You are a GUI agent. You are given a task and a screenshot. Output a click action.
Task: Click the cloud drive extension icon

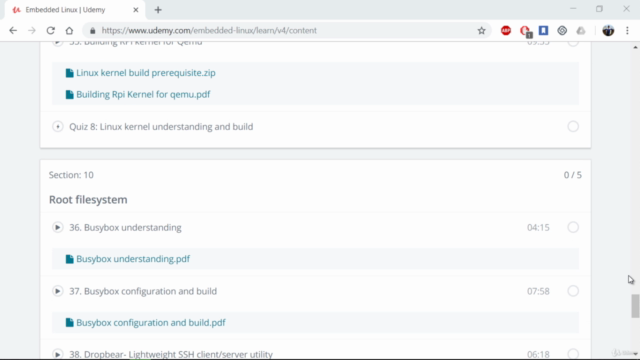point(581,31)
